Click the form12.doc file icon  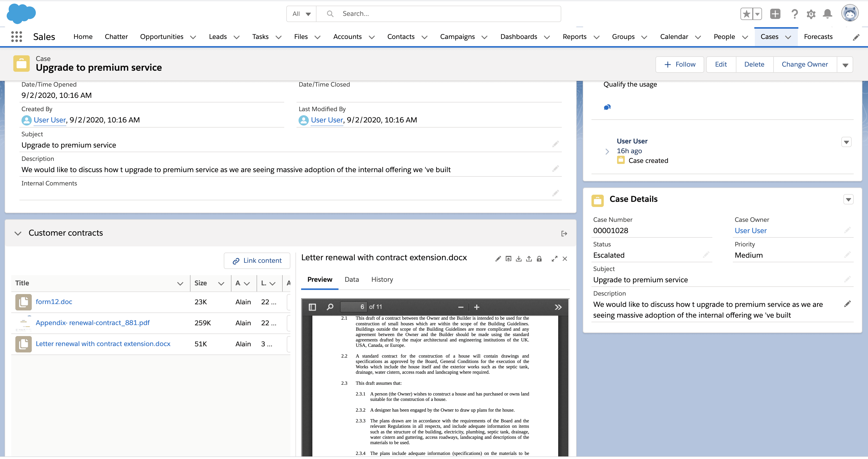click(x=24, y=302)
